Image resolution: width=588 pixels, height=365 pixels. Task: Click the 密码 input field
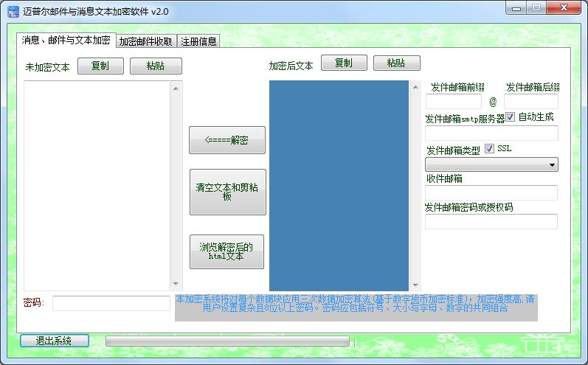(x=111, y=303)
